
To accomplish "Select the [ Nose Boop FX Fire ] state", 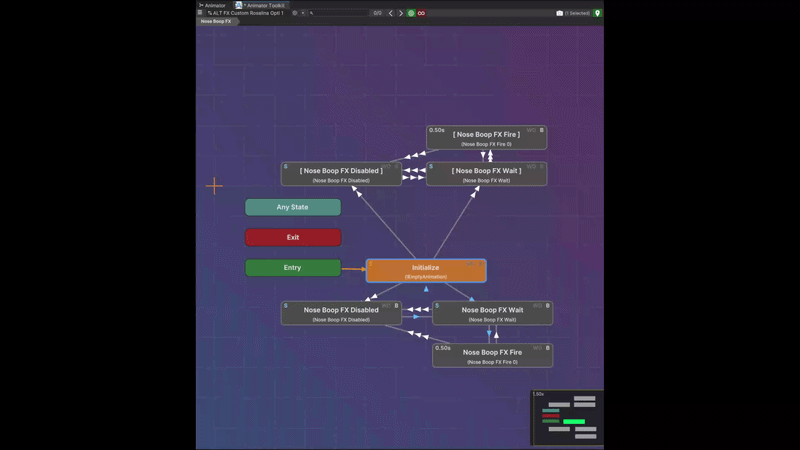I will click(486, 138).
